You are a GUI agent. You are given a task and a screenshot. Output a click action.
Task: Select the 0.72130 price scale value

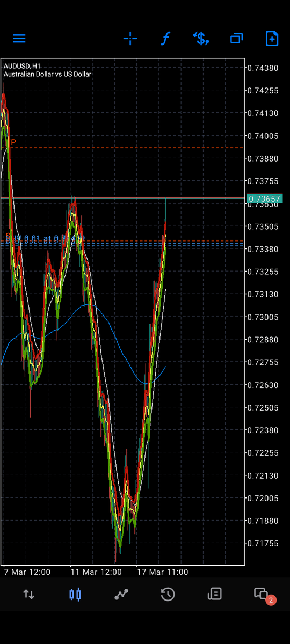263,476
